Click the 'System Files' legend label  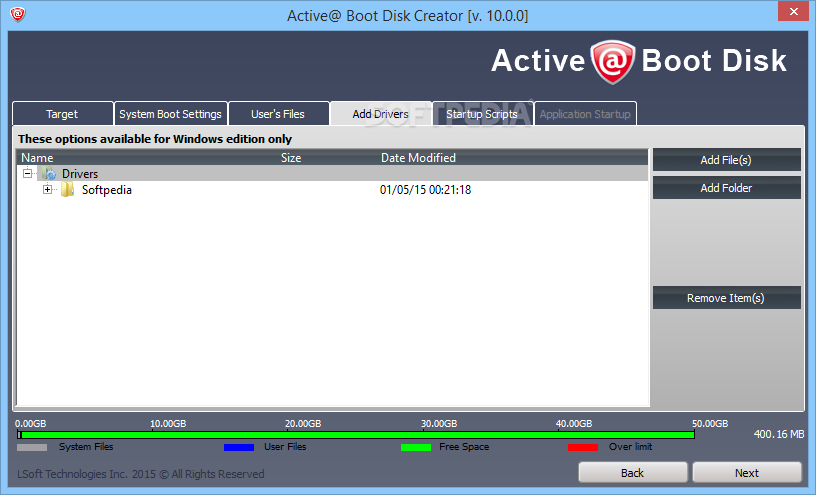[86, 447]
